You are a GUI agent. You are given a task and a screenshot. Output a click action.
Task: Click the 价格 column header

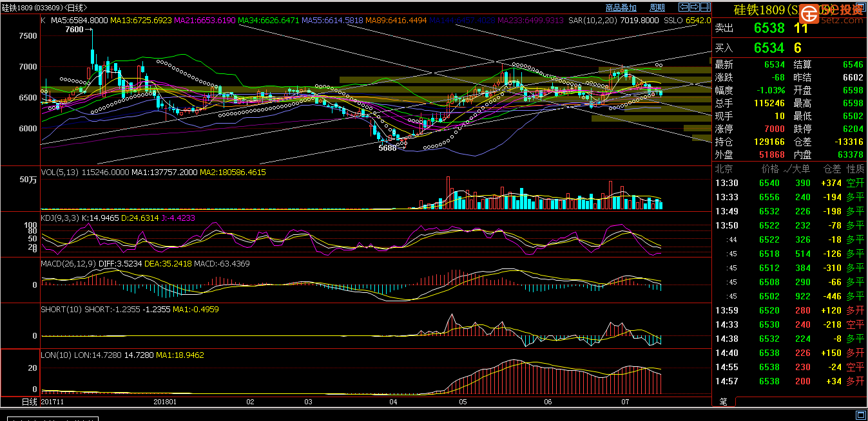point(770,169)
